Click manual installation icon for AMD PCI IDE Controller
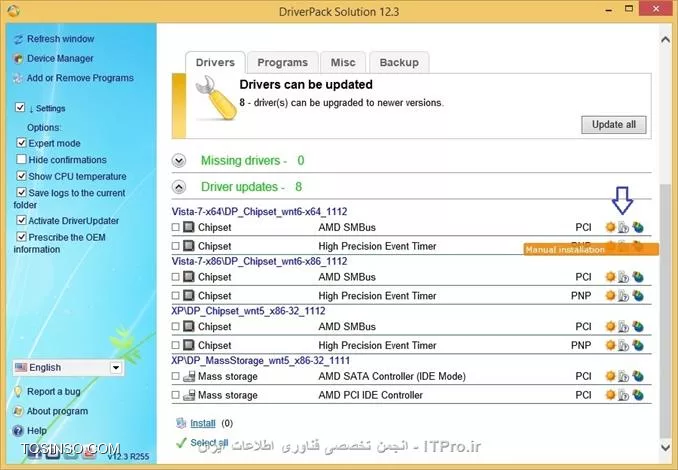The image size is (678, 470). click(x=623, y=395)
